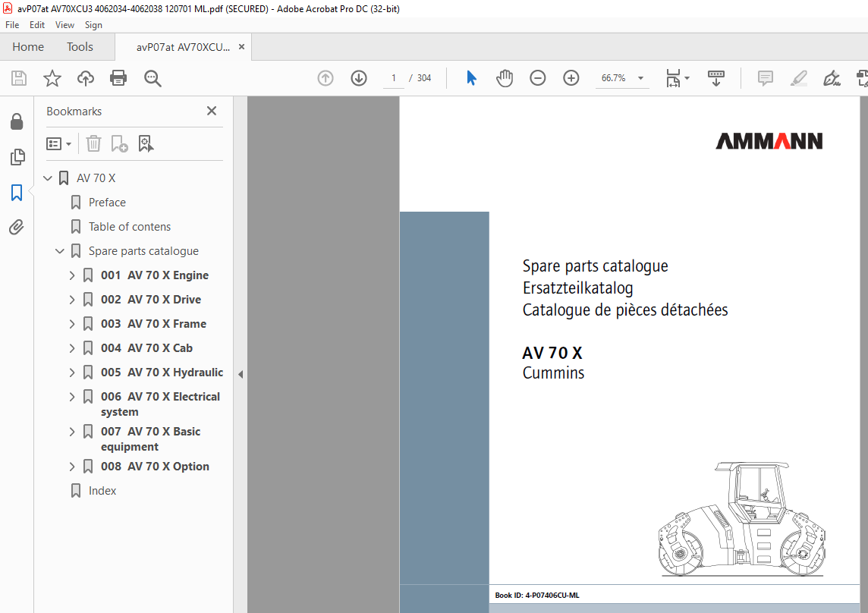The image size is (868, 613).
Task: Zoom out with the minus icon
Action: 537,78
